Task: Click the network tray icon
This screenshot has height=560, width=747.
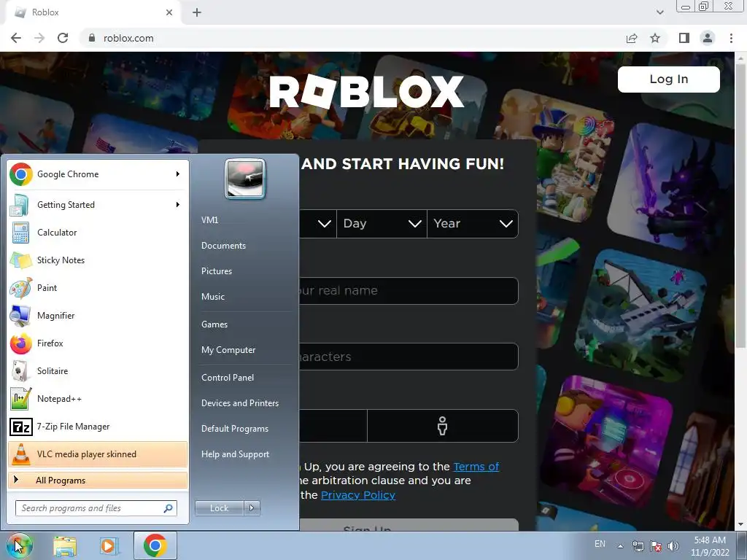Action: coord(638,546)
